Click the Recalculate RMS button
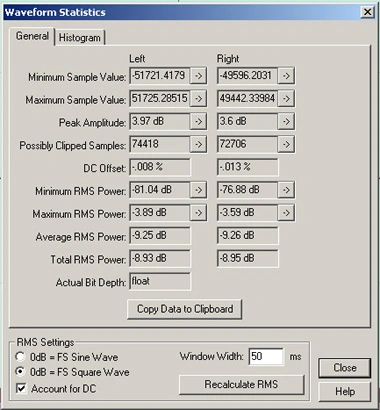The height and width of the screenshot is (410, 380). coord(242,384)
